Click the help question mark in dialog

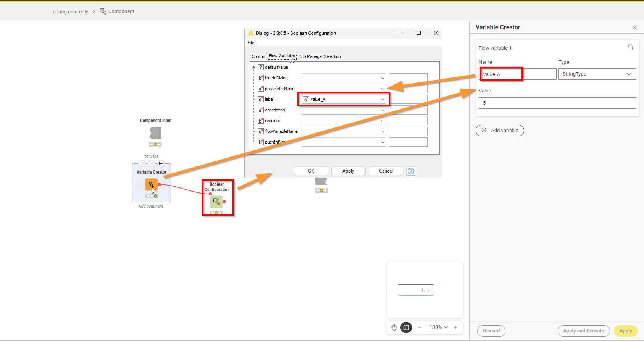pyautogui.click(x=411, y=171)
